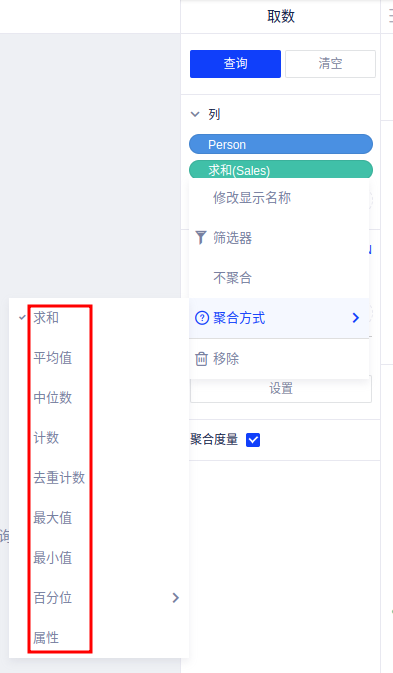Click the trash bin icon beside 移除

click(201, 359)
